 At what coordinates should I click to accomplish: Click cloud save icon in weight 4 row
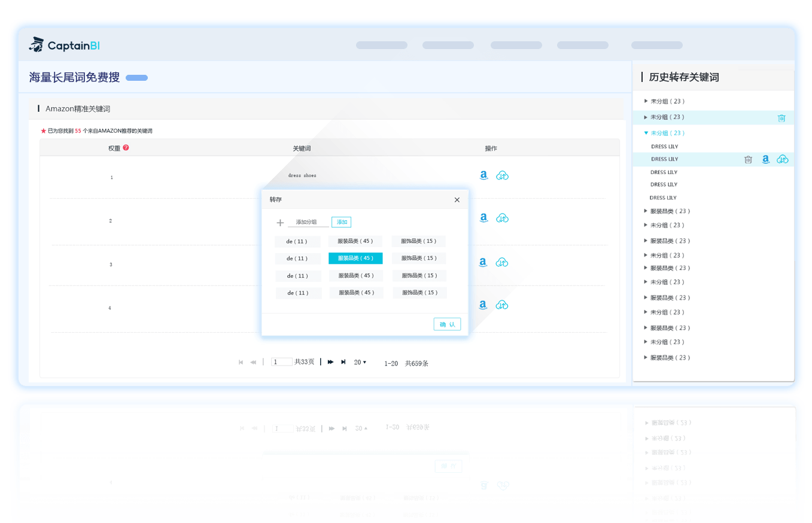coord(503,305)
